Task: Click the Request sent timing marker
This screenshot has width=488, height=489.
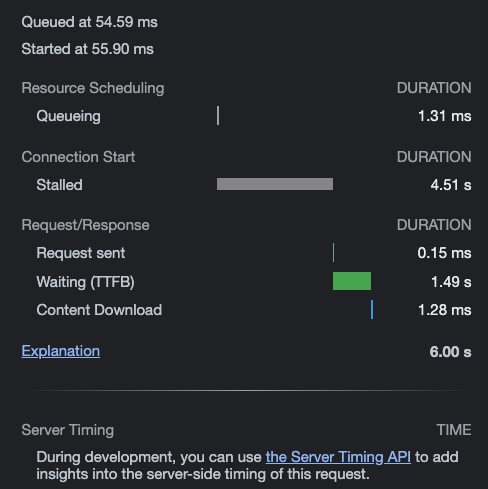Action: (333, 253)
